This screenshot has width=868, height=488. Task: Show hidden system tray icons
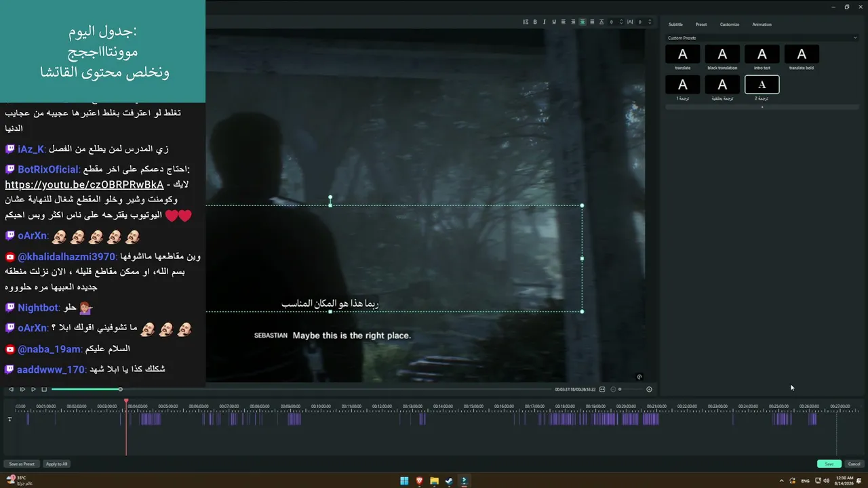point(781,481)
